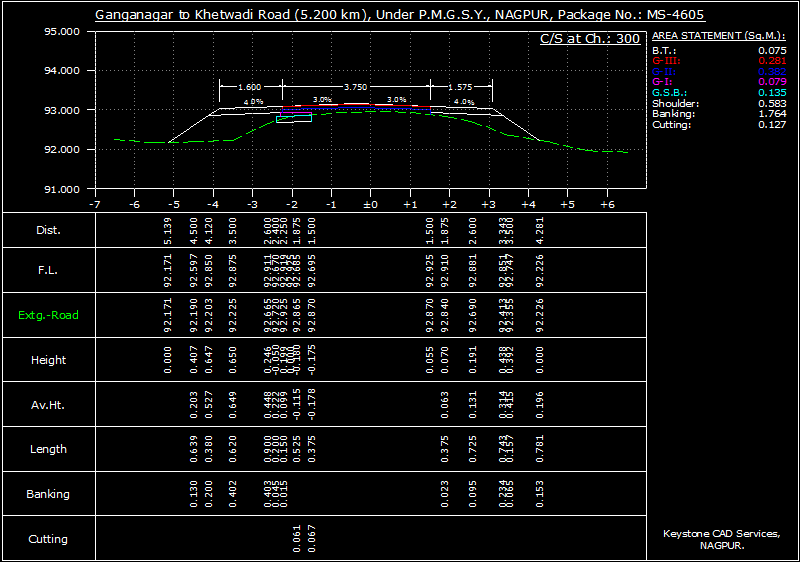The height and width of the screenshot is (562, 800).
Task: Select the red G-III area entry
Action: (x=665, y=61)
